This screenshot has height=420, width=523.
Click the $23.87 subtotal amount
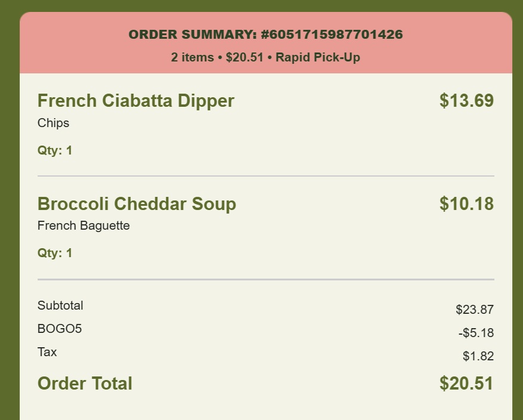pyautogui.click(x=475, y=310)
